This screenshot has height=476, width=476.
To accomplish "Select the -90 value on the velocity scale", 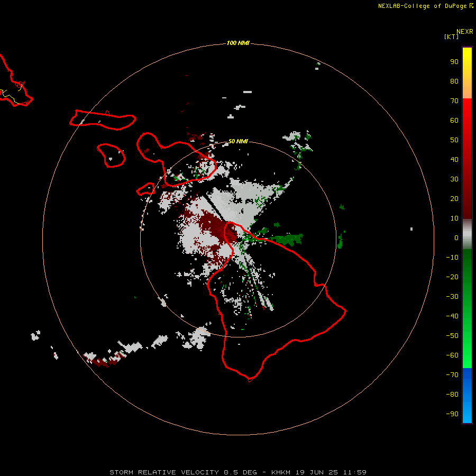I will pos(452,414).
